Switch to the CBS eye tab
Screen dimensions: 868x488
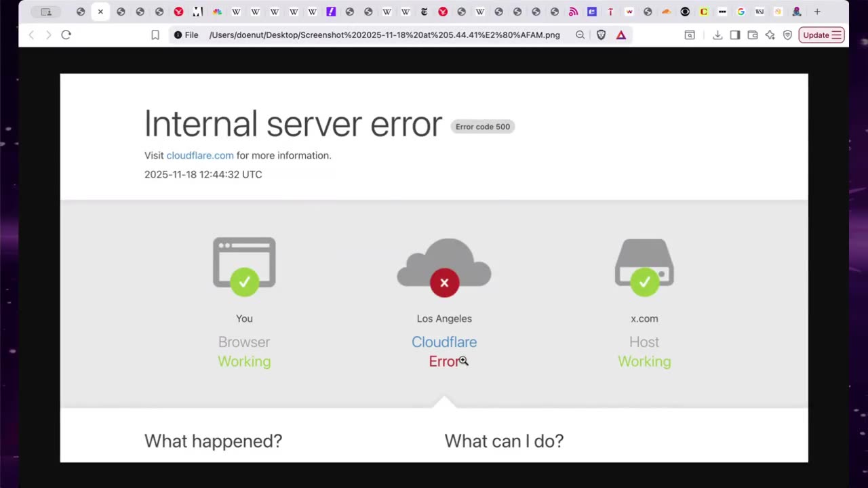(x=685, y=12)
